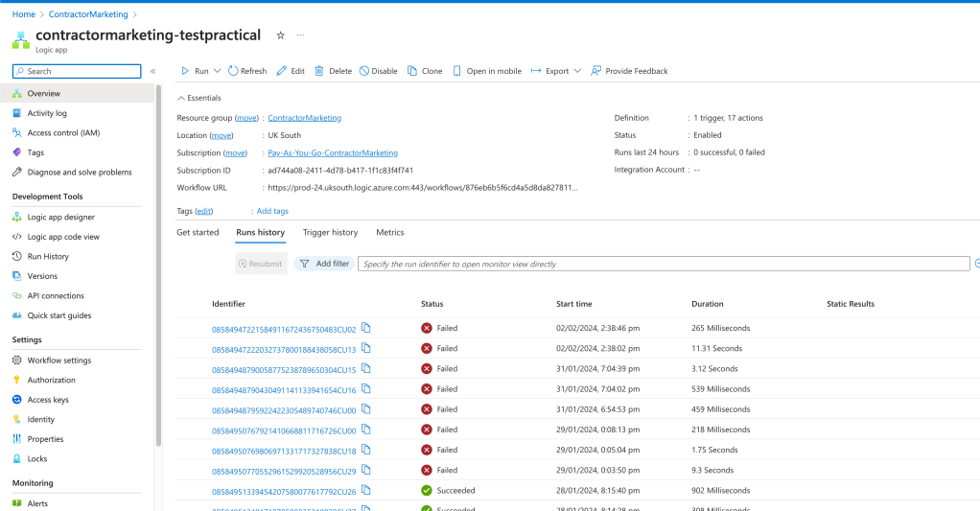Click the Resubmit button
The width and height of the screenshot is (980, 511).
pos(261,264)
